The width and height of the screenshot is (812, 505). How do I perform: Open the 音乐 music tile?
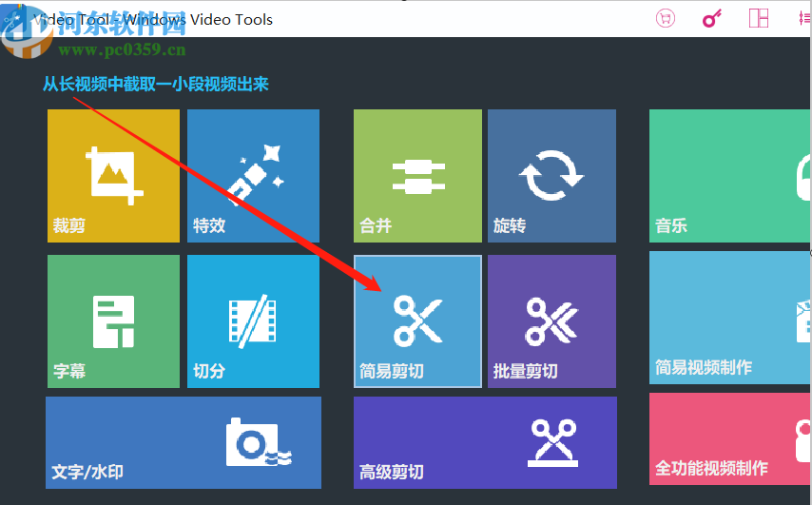pyautogui.click(x=730, y=176)
